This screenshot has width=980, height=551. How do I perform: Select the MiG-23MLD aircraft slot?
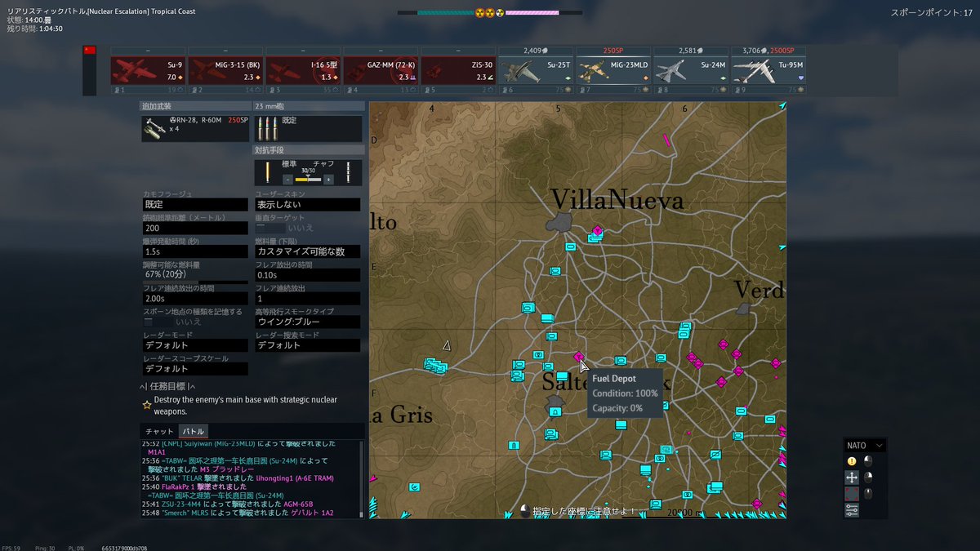coord(613,70)
